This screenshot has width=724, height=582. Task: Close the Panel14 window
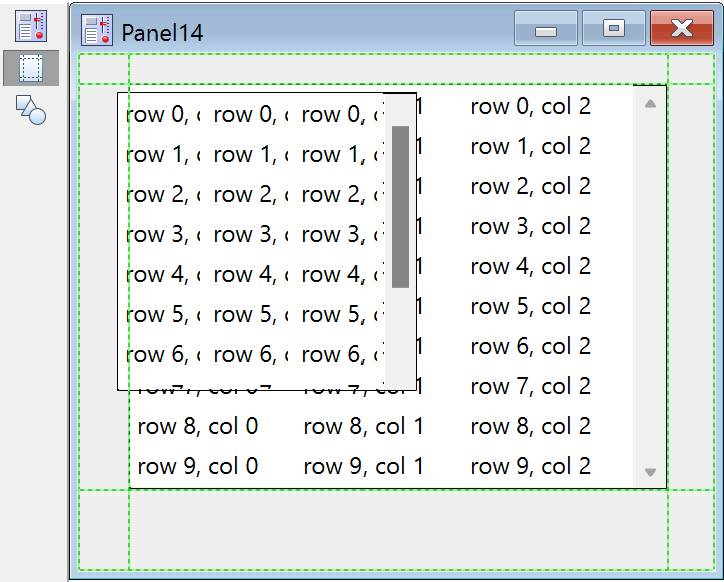click(681, 29)
